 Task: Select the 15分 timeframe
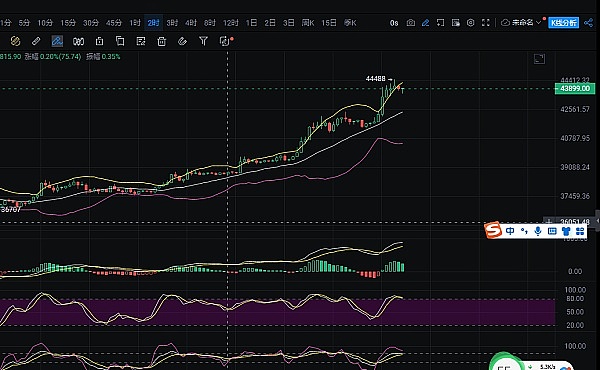(68, 23)
